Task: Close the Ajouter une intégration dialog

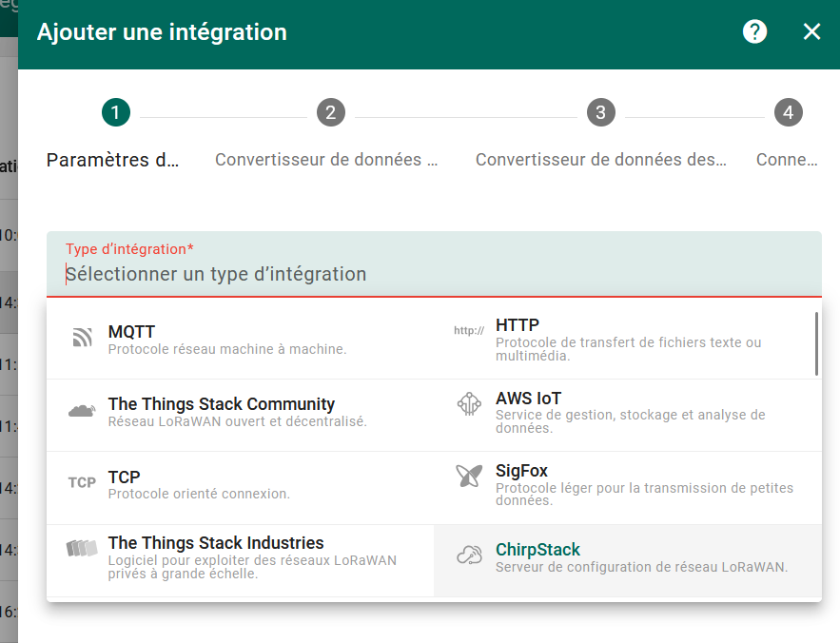Action: pos(812,31)
